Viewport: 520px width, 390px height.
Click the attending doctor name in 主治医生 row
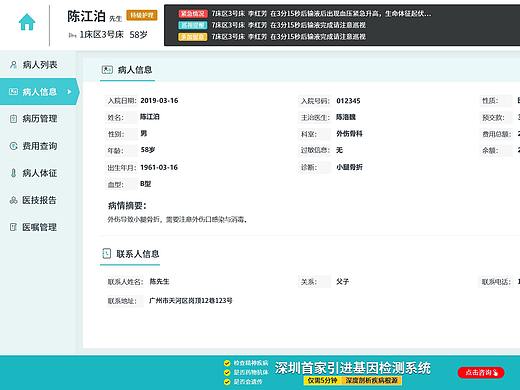(346, 117)
